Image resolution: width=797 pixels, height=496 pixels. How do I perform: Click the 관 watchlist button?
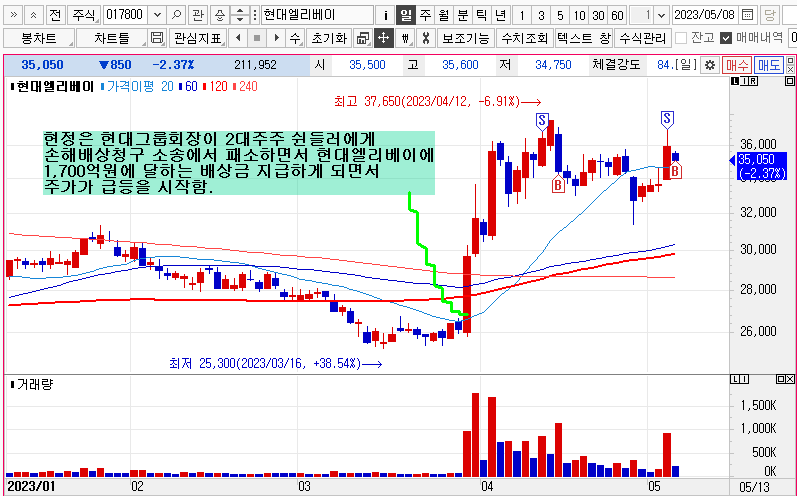point(198,15)
